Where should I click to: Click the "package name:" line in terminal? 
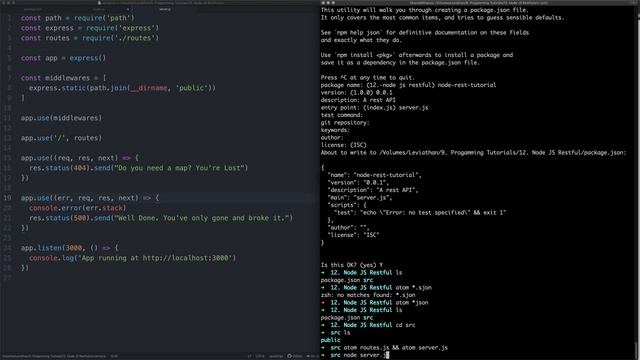pos(408,85)
